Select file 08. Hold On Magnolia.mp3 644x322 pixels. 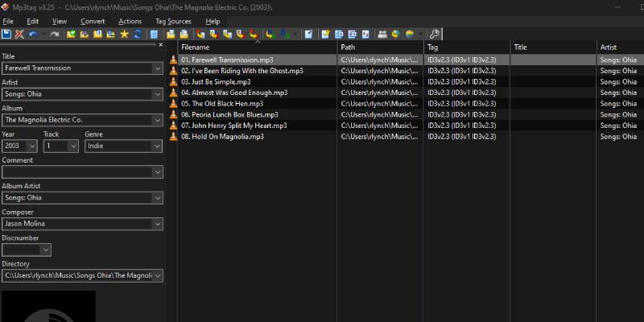tap(223, 136)
